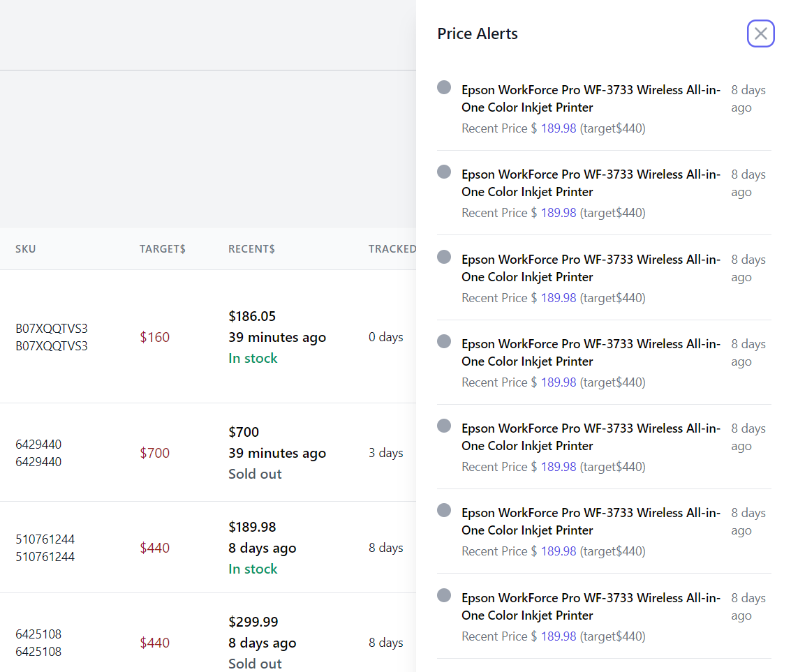This screenshot has width=791, height=672.
Task: Click 'Sold out' status under $700
Action: pyautogui.click(x=255, y=474)
